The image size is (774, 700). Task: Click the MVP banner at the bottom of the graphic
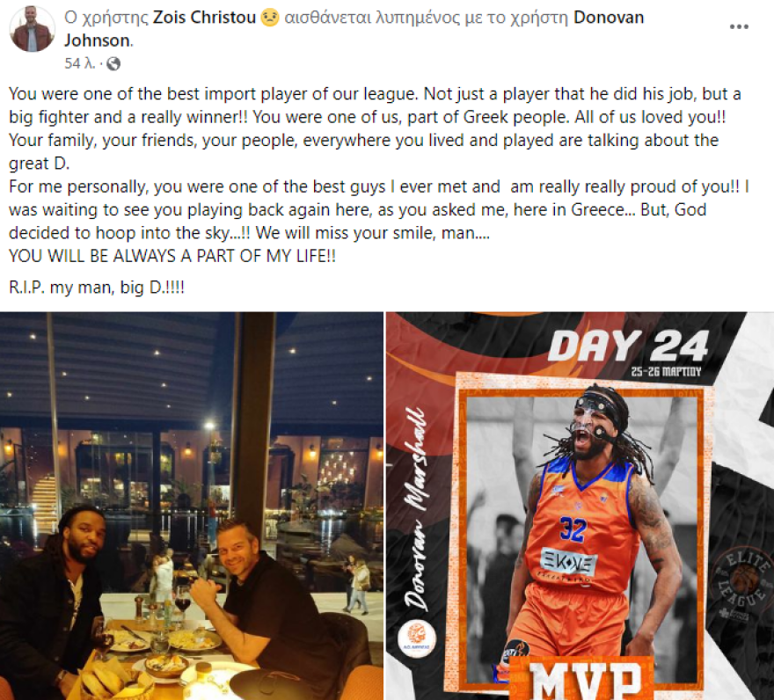pos(582,679)
